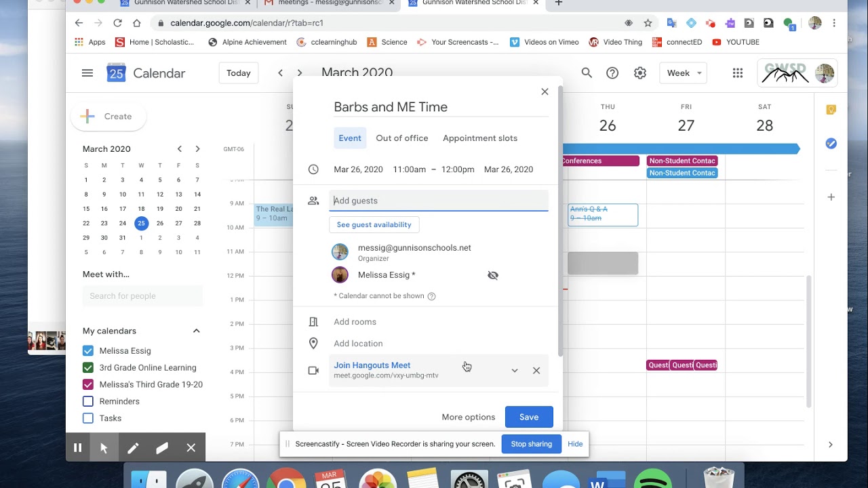The image size is (868, 488).
Task: Expand Hangouts Meet details chevron
Action: point(515,371)
